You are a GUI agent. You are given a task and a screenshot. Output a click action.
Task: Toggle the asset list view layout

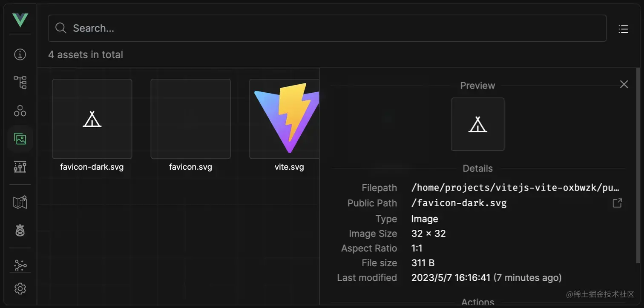click(623, 28)
